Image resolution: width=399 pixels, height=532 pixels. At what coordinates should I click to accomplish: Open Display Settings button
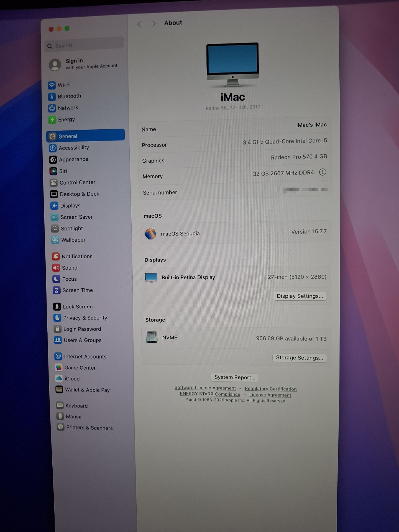tap(300, 296)
